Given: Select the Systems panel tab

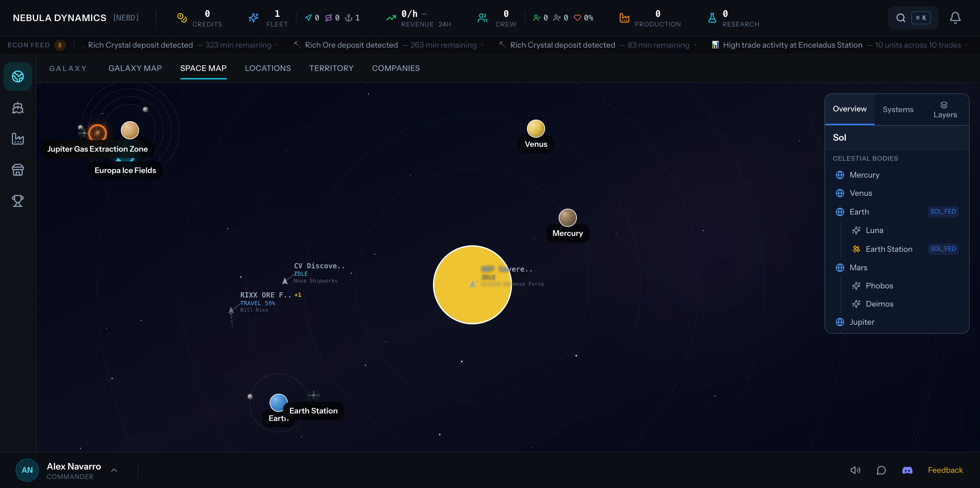Looking at the screenshot, I should click(x=898, y=110).
